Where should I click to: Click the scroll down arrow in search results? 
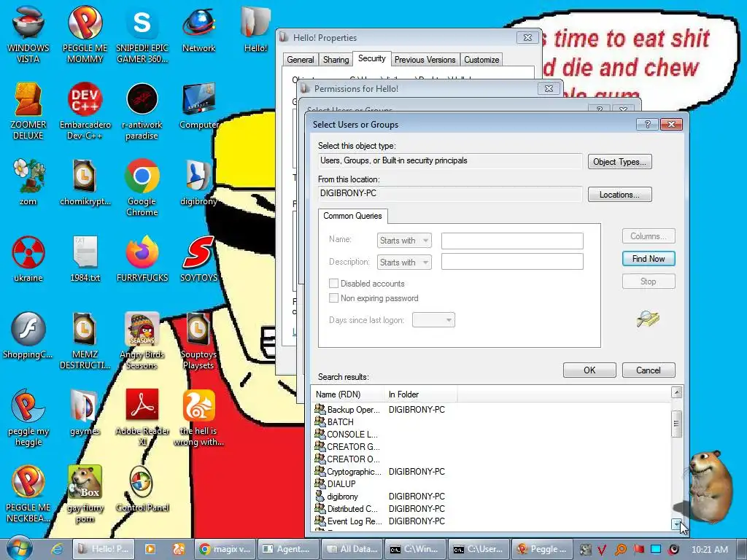point(676,524)
